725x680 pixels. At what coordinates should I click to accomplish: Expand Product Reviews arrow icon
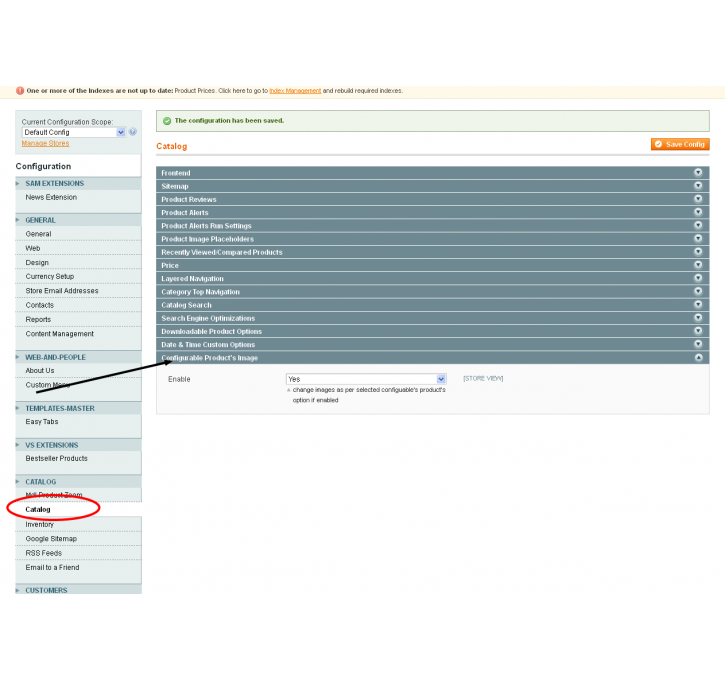(x=698, y=199)
